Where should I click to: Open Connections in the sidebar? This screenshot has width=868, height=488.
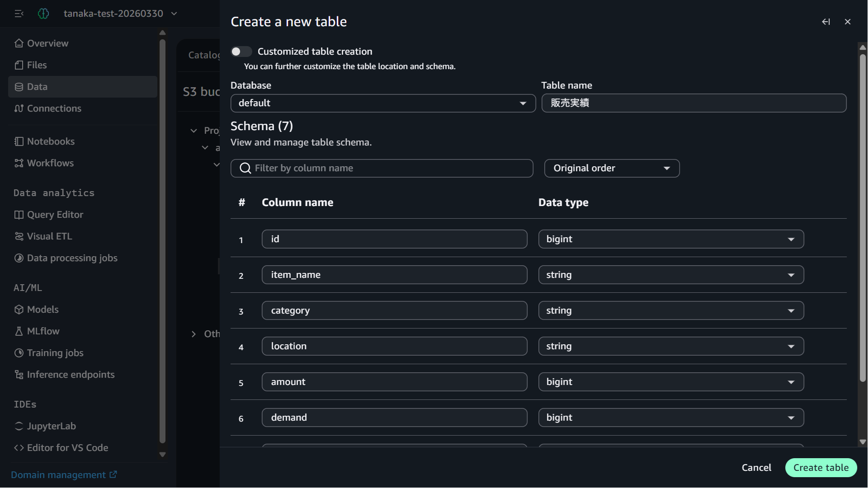click(83, 108)
